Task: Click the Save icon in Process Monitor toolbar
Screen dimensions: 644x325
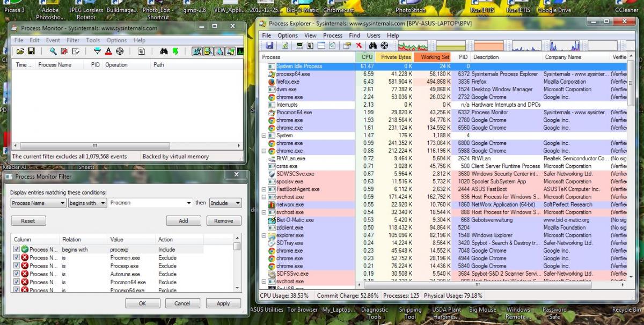Action: pyautogui.click(x=31, y=51)
